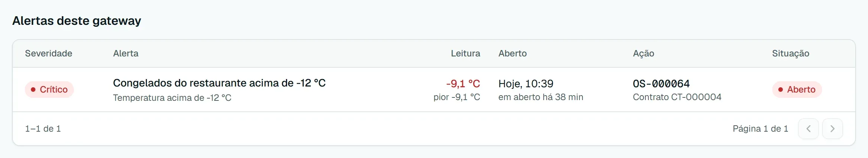
Task: Sort by Alerta column header
Action: (x=126, y=53)
